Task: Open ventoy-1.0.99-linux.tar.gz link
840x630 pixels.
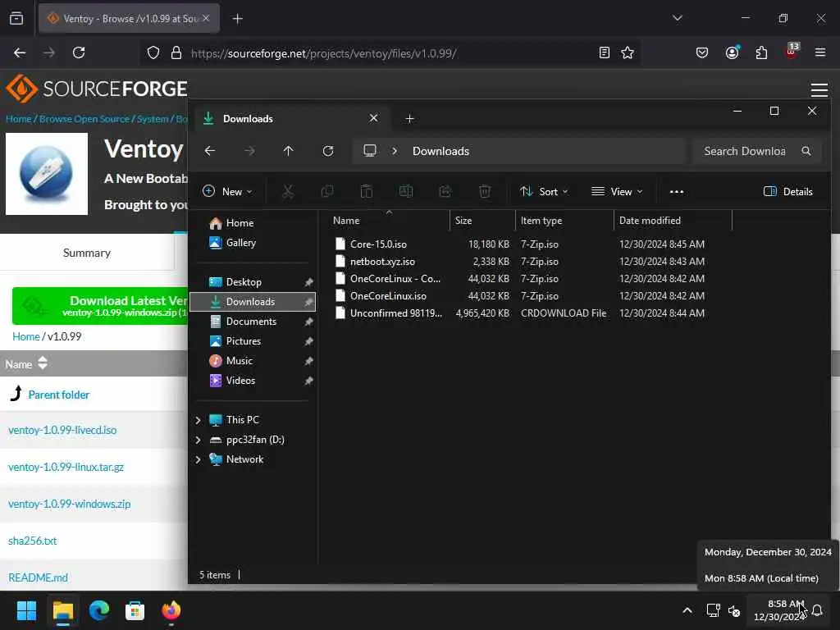Action: tap(66, 467)
